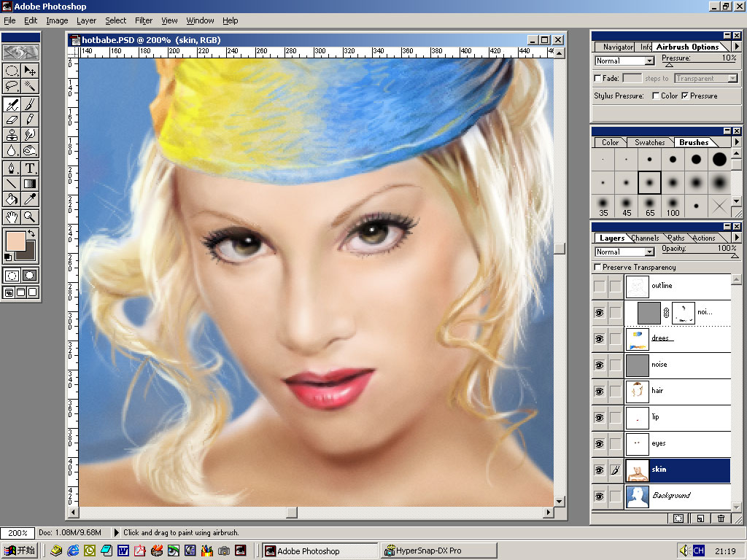This screenshot has width=747, height=560.
Task: Hide the hair layer
Action: (x=600, y=392)
